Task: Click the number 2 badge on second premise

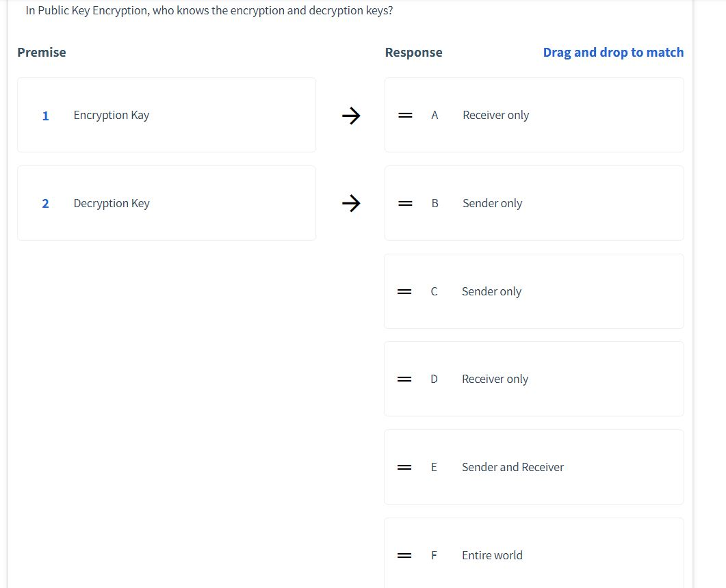Action: click(45, 203)
